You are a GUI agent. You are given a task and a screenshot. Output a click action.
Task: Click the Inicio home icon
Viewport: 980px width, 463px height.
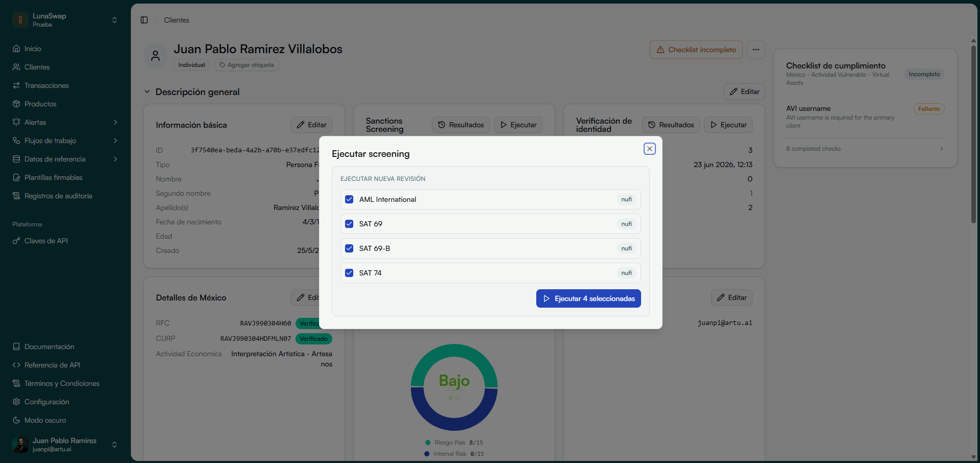coord(16,49)
